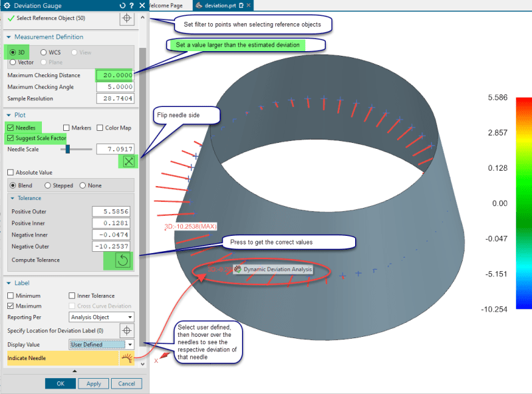Click the Indicate Needle icon

pos(127,358)
